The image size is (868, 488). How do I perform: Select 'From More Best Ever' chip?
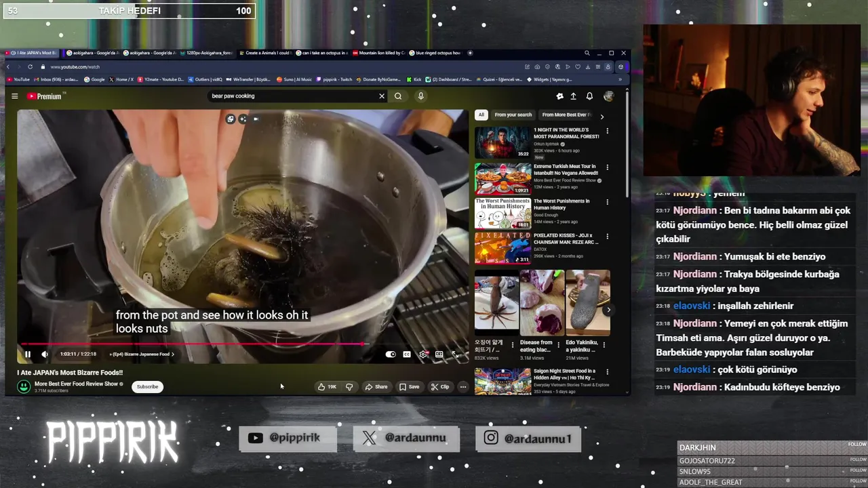[566, 115]
